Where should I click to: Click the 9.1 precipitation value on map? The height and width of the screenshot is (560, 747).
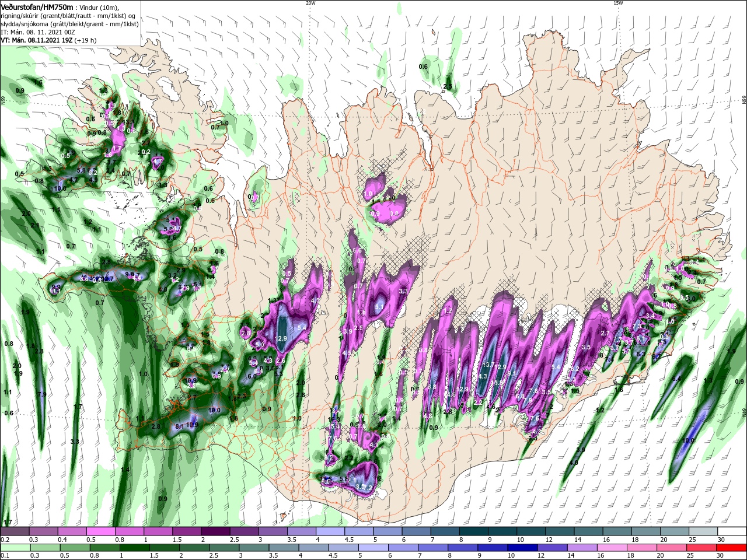512,374
